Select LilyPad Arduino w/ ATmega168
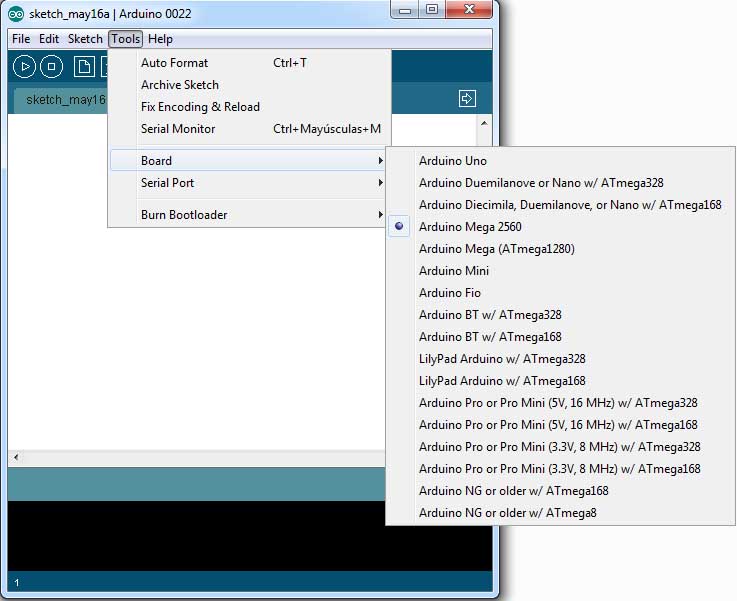This screenshot has width=737, height=601. [x=561, y=381]
